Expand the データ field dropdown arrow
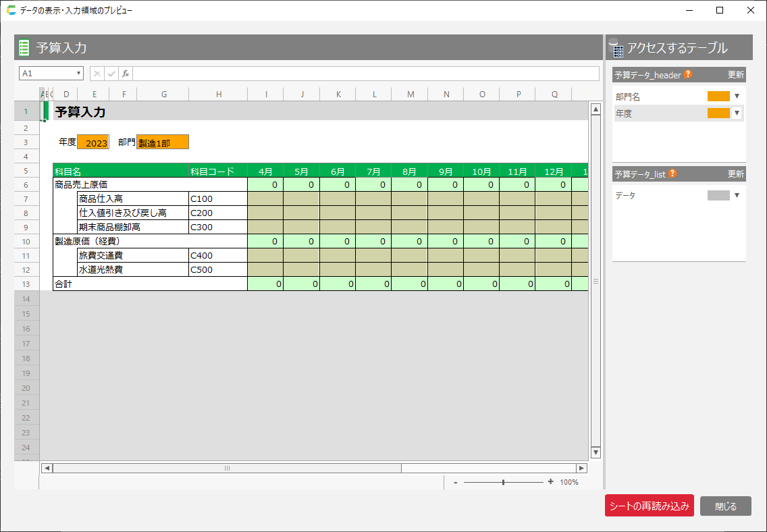The height and width of the screenshot is (532, 767). (737, 195)
